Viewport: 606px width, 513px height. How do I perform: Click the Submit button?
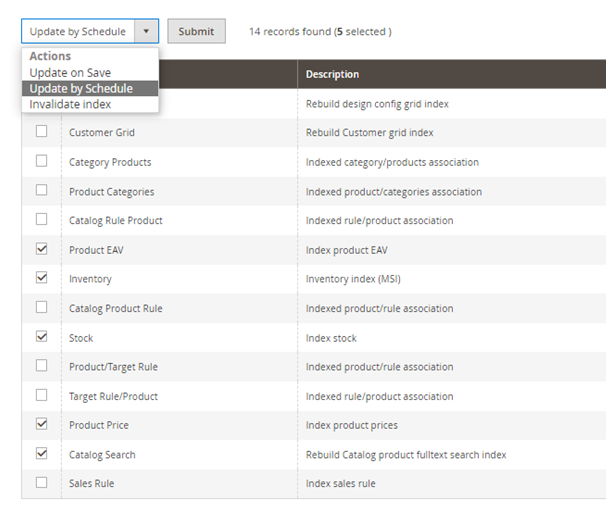196,31
